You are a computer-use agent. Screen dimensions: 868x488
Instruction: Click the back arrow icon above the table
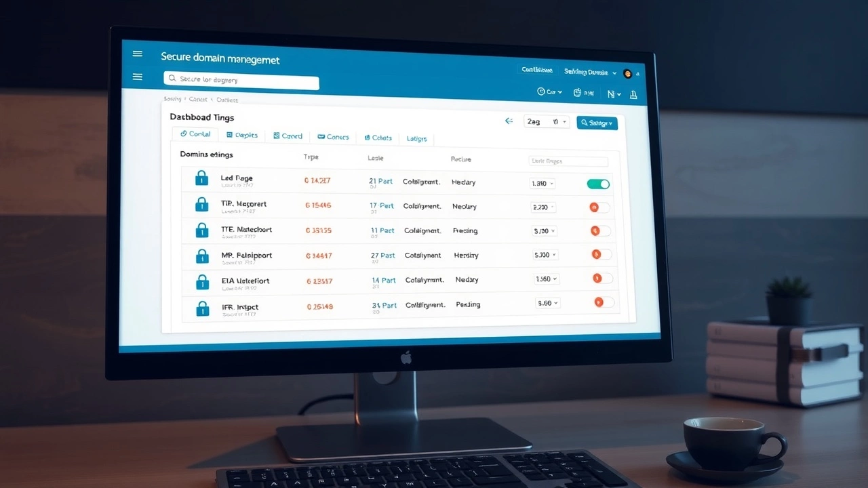click(x=509, y=121)
